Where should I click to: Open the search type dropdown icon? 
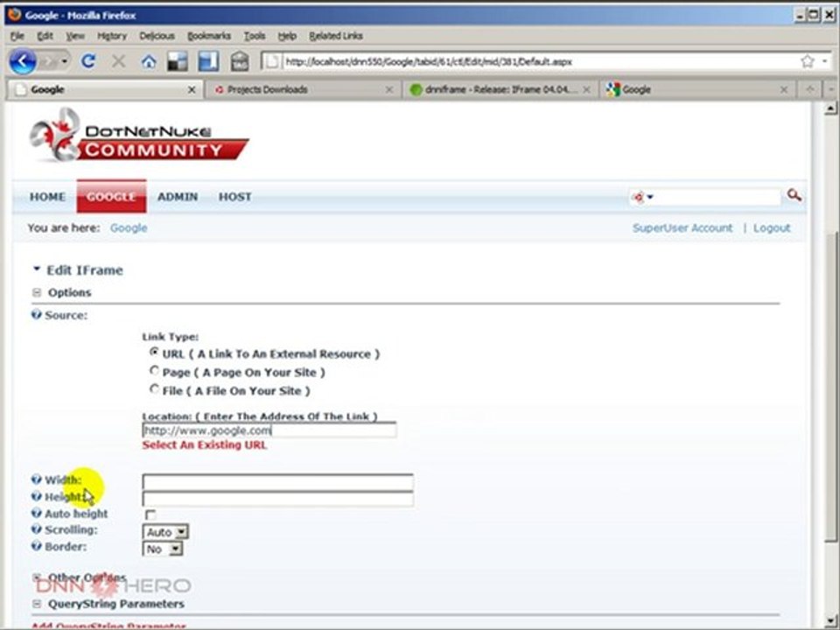(x=641, y=197)
